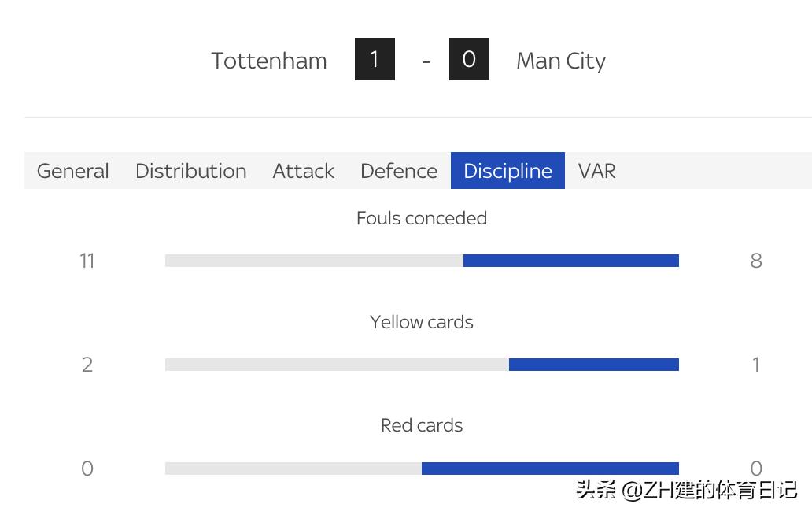Click Man City's fouls count of 8
This screenshot has height=515, width=812.
tap(756, 261)
